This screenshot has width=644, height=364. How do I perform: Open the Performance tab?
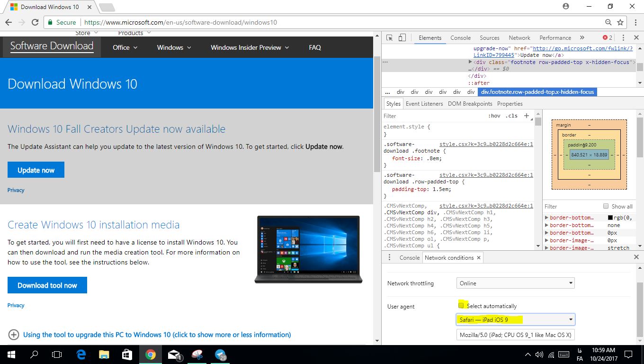pyautogui.click(x=555, y=38)
